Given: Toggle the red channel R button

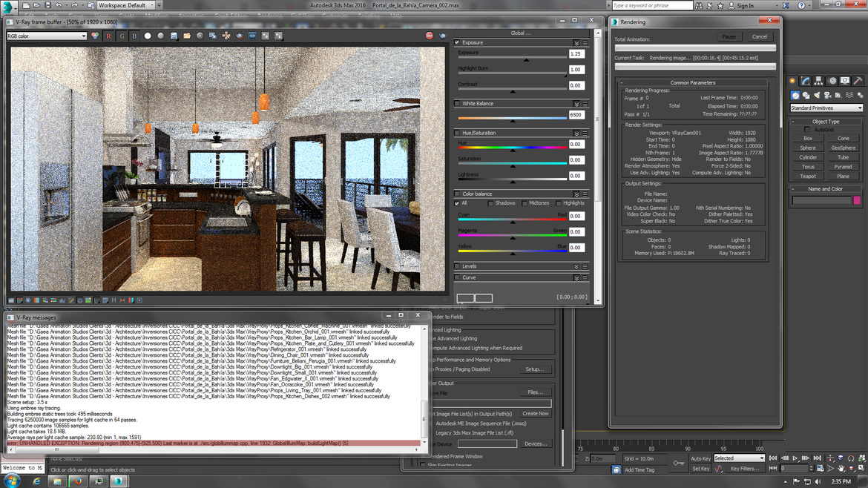Looking at the screenshot, I should click(108, 36).
